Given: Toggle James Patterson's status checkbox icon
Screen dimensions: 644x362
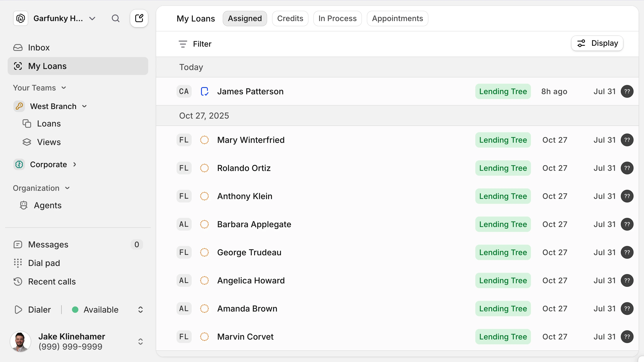Looking at the screenshot, I should (x=204, y=92).
